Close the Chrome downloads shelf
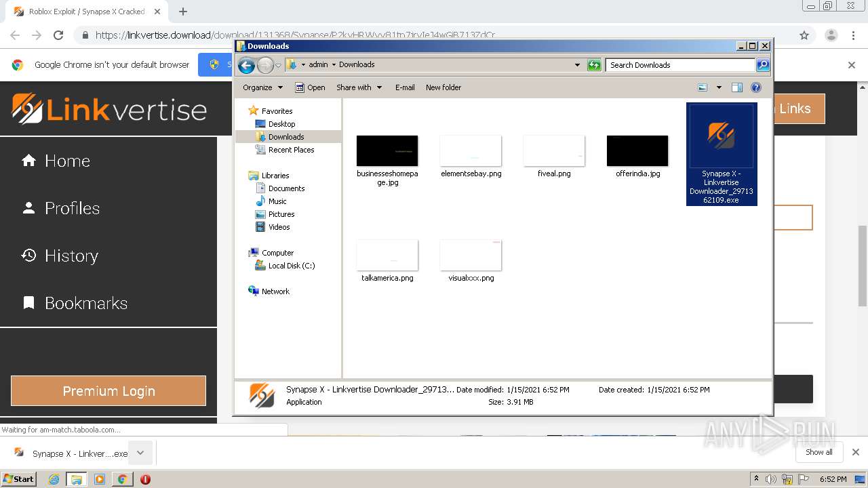The width and height of the screenshot is (868, 488). pos(856,452)
